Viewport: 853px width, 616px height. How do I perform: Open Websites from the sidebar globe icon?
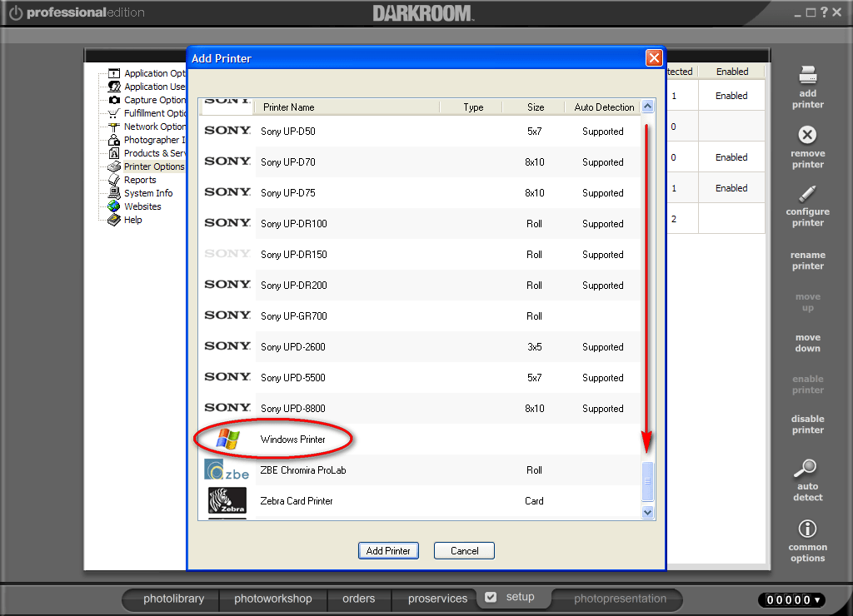pos(112,206)
